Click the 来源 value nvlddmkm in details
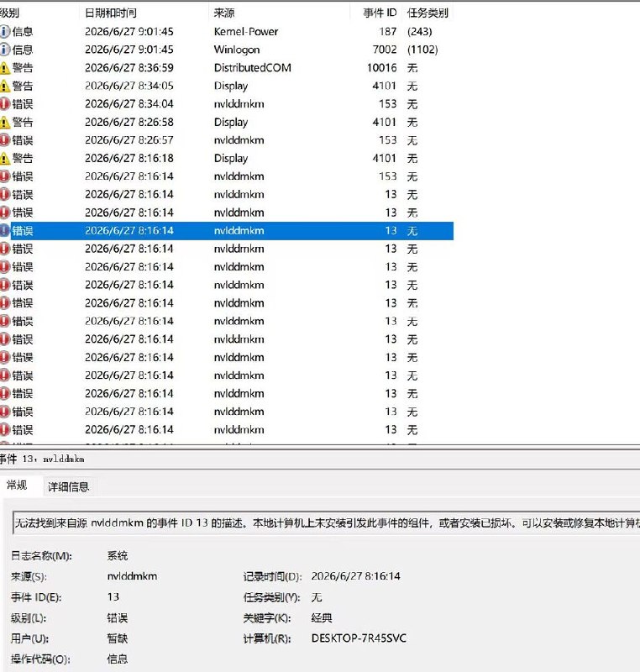Screen dimensions: 640x672 (132, 576)
